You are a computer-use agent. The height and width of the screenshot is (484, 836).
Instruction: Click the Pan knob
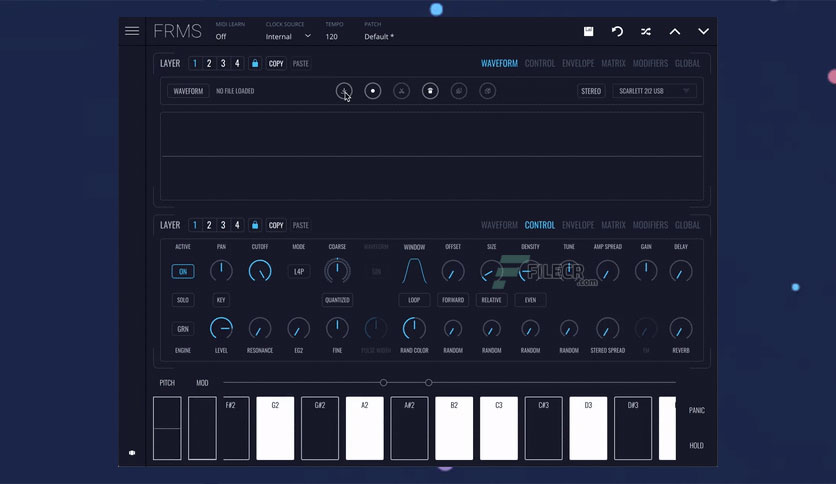(221, 271)
